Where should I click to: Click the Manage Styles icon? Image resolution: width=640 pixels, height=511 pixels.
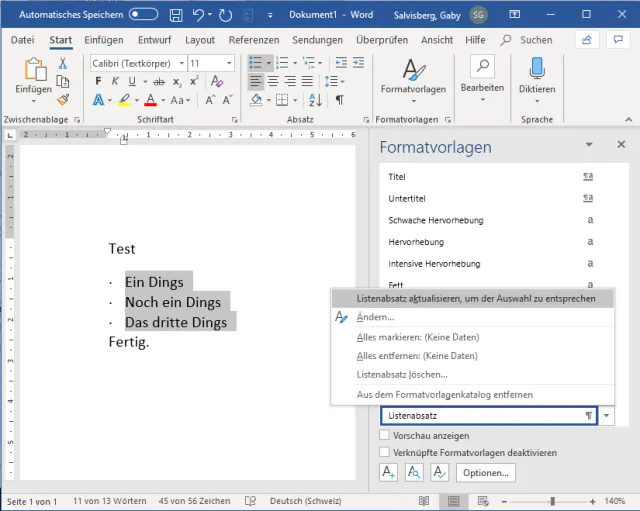[438, 472]
